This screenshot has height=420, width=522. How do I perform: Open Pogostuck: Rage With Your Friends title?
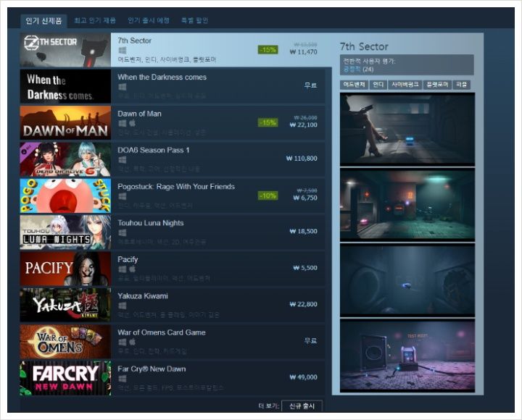point(176,187)
